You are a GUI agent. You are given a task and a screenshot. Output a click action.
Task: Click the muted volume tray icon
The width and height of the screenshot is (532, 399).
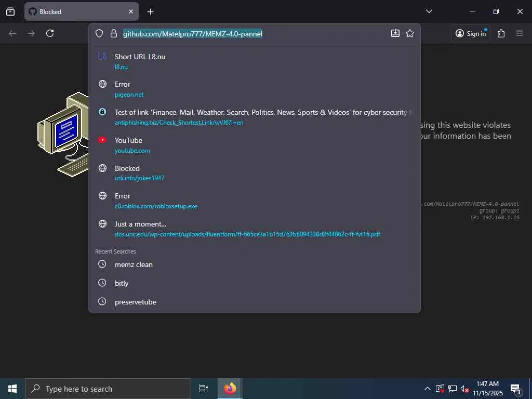pyautogui.click(x=464, y=389)
